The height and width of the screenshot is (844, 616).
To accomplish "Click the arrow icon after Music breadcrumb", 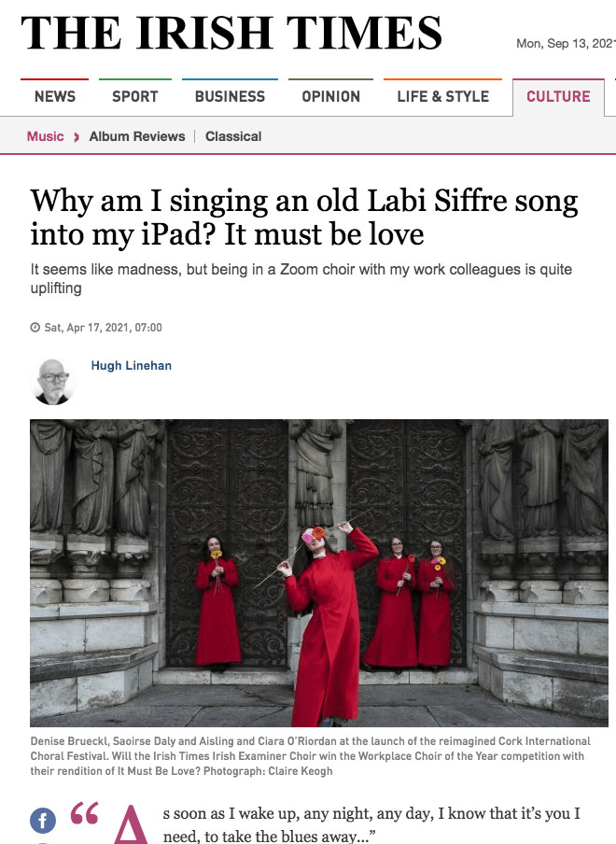I will click(x=77, y=136).
